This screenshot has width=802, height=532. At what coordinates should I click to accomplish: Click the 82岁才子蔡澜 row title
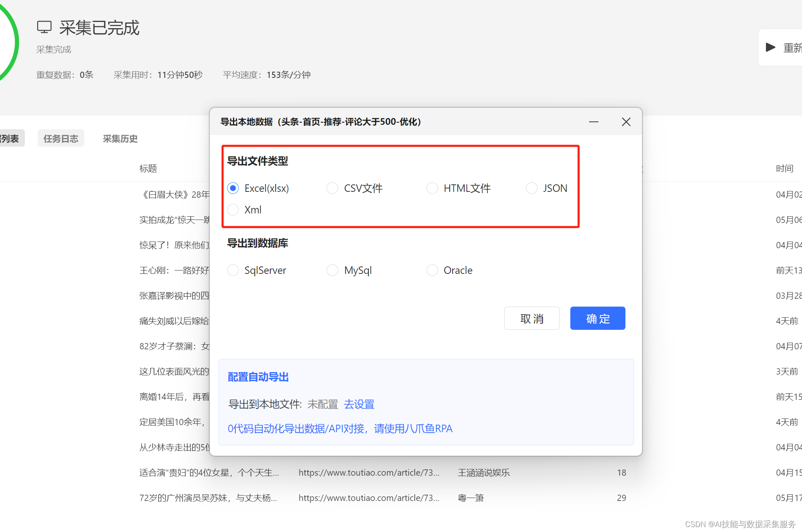tap(174, 346)
